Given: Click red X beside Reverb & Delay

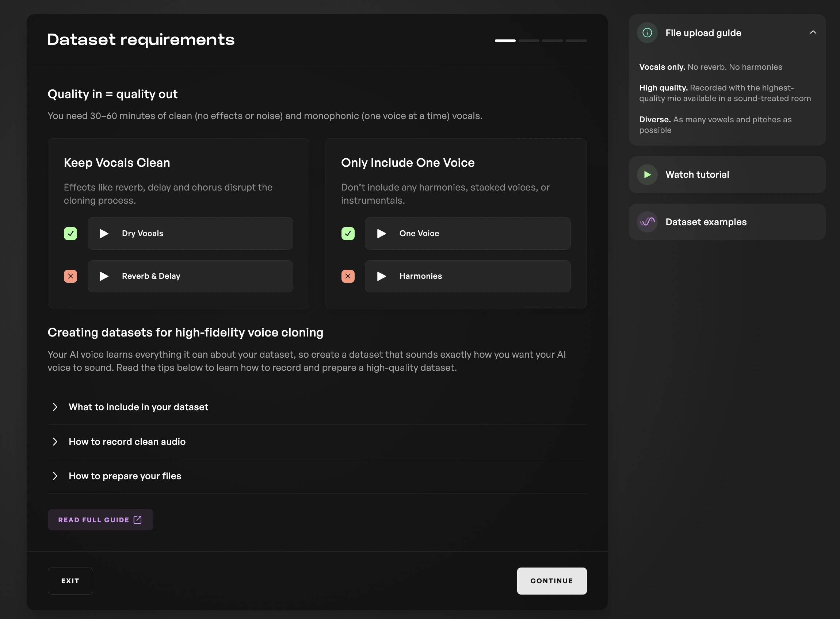Looking at the screenshot, I should 70,276.
